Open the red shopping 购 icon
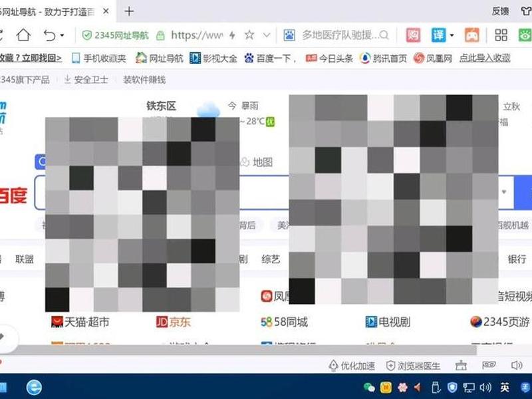 tap(413, 35)
